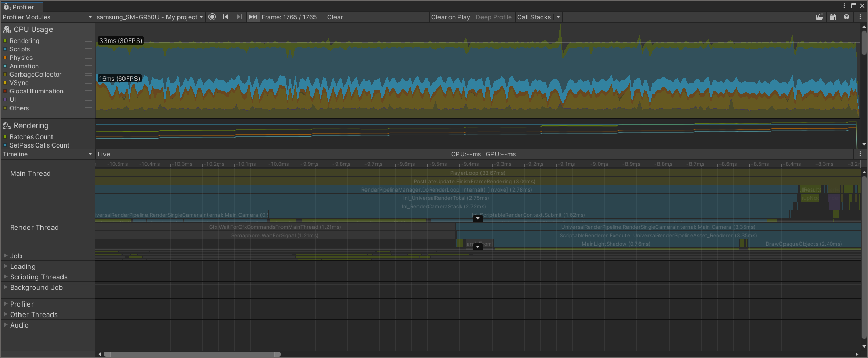Image resolution: width=868 pixels, height=358 pixels.
Task: Jump to previous frame
Action: click(226, 17)
